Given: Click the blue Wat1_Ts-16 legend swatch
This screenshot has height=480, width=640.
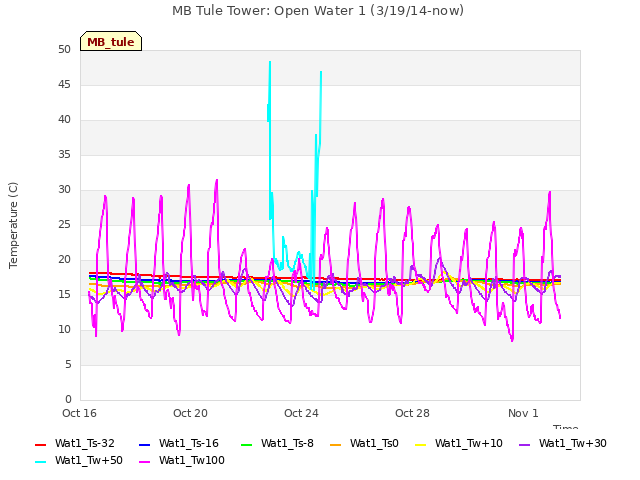Looking at the screenshot, I should [x=144, y=444].
